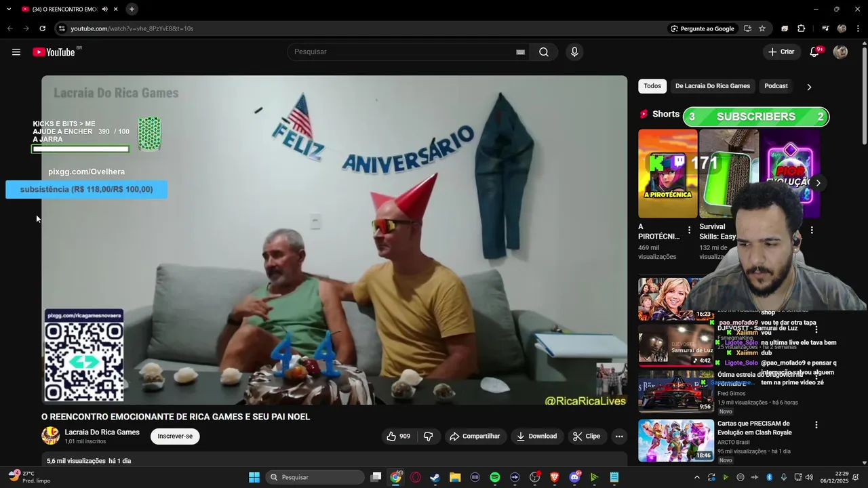Open File Explorer from the taskbar

pyautogui.click(x=455, y=477)
